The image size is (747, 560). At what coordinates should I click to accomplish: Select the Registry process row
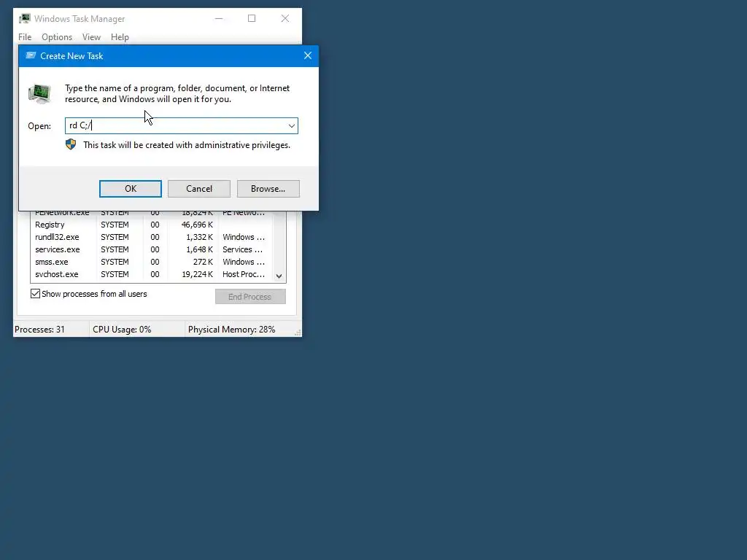(152, 225)
